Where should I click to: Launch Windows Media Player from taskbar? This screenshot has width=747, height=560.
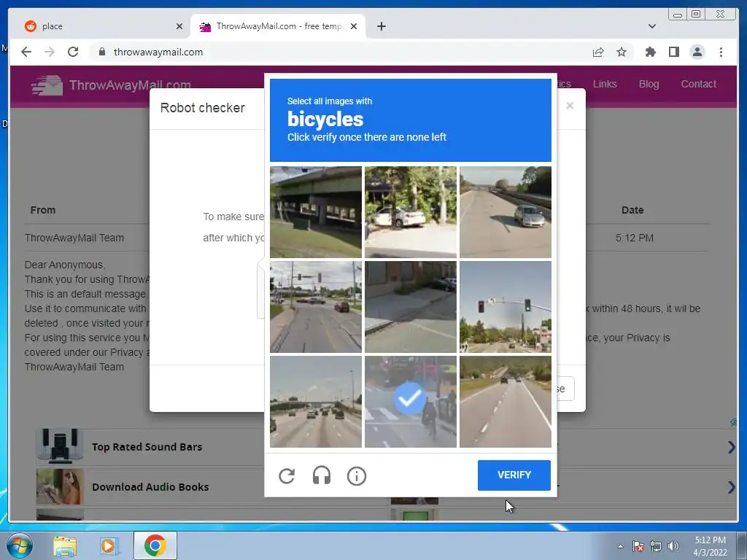(x=109, y=545)
